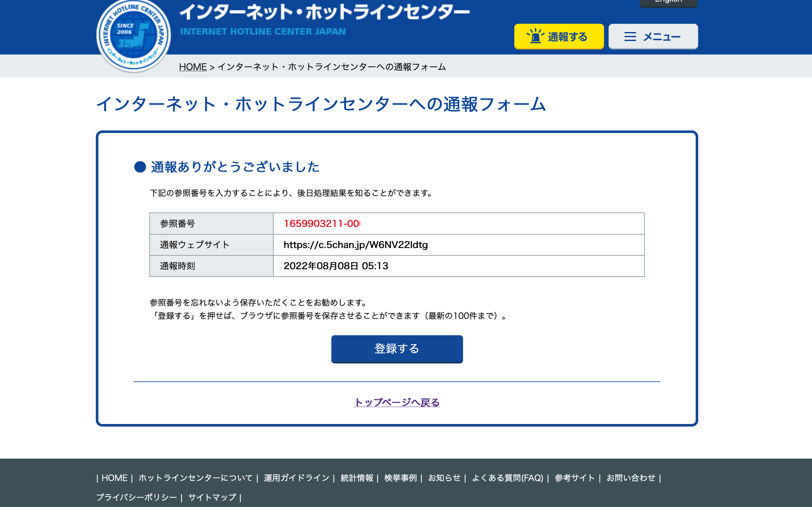
Task: Open the プライバシーポリシー footer link
Action: click(x=137, y=497)
